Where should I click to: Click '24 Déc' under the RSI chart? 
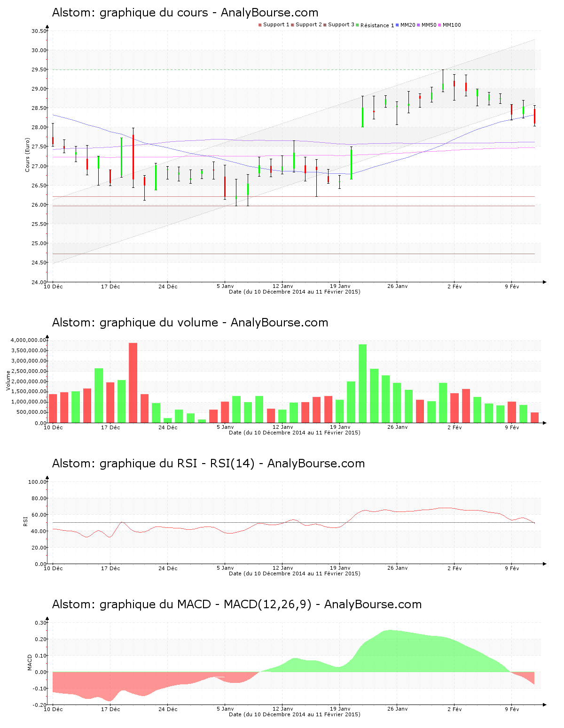168,568
